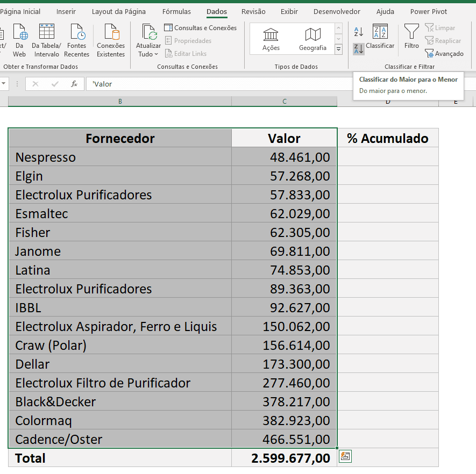
Task: Move the data types gallery down one row
Action: click(x=339, y=39)
